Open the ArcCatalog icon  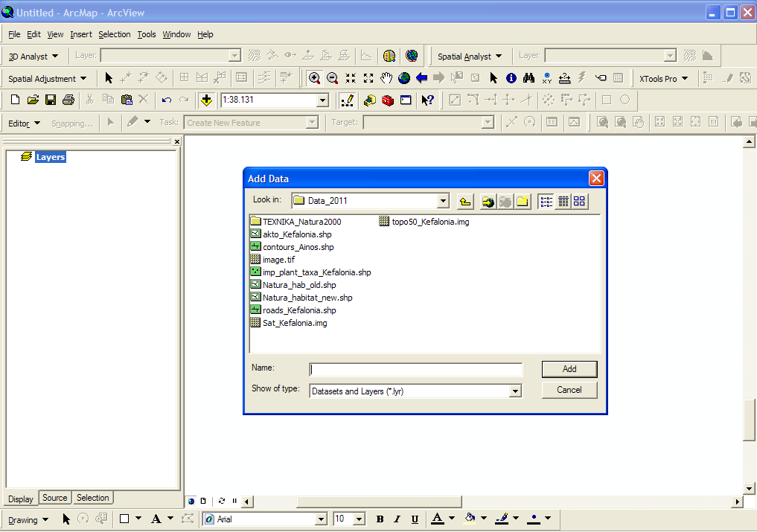point(370,100)
